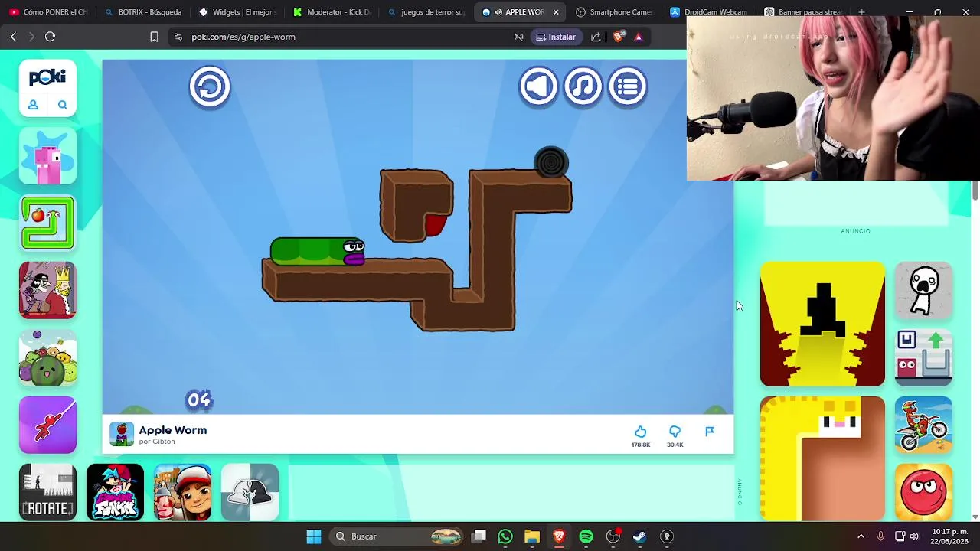Image resolution: width=980 pixels, height=551 pixels.
Task: Switch to Moderator - Kick tab
Action: pyautogui.click(x=333, y=12)
